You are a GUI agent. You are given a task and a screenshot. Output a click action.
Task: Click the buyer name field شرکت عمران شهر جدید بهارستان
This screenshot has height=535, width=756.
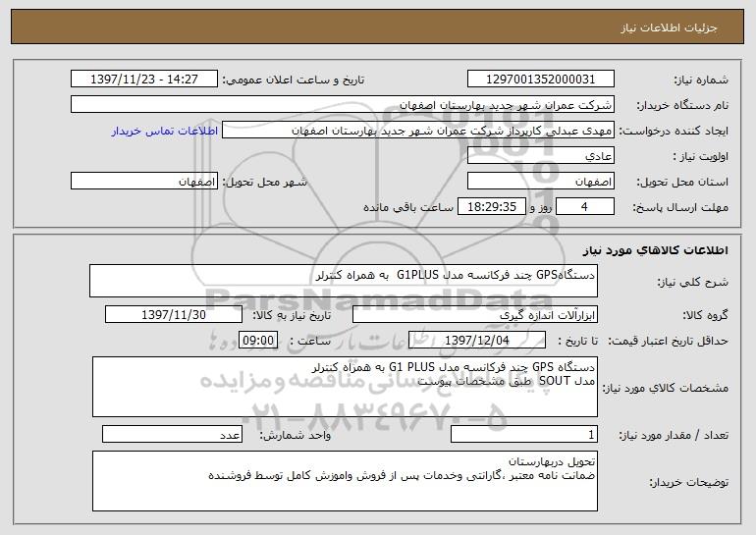(x=343, y=105)
